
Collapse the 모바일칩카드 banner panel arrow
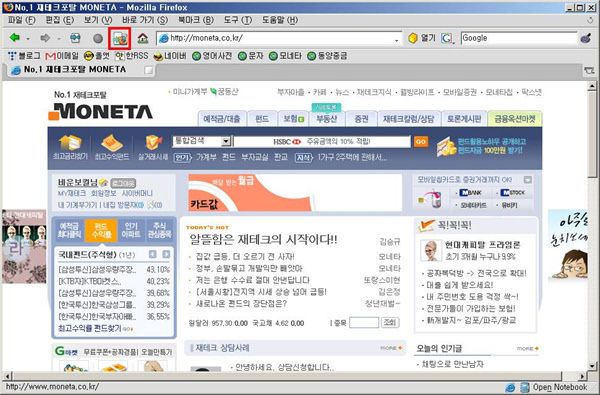pos(528,180)
